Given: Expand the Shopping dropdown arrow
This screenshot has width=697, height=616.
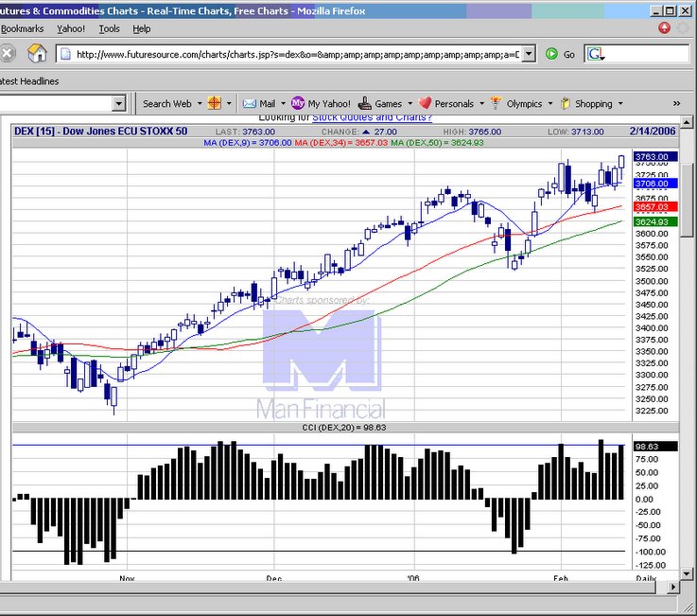Looking at the screenshot, I should tap(620, 104).
